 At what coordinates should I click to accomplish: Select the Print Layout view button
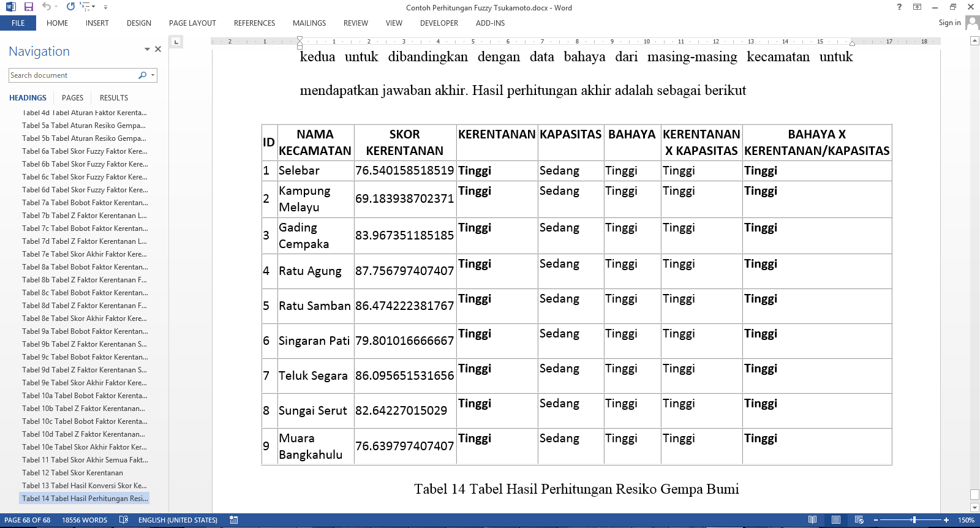point(835,520)
